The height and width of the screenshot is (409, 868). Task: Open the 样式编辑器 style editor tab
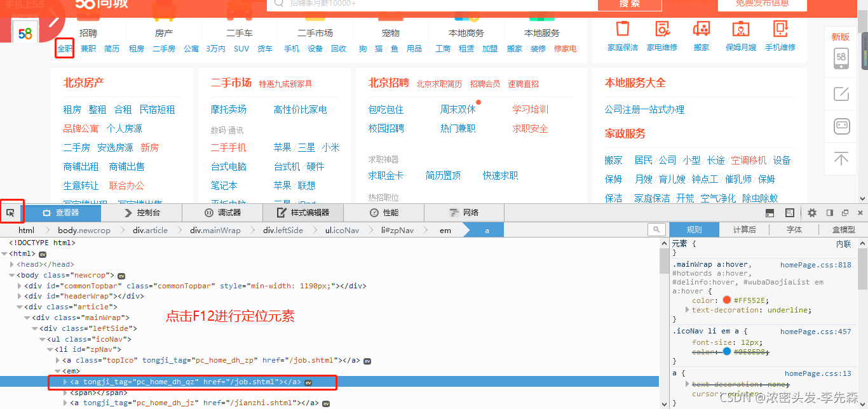coord(304,213)
